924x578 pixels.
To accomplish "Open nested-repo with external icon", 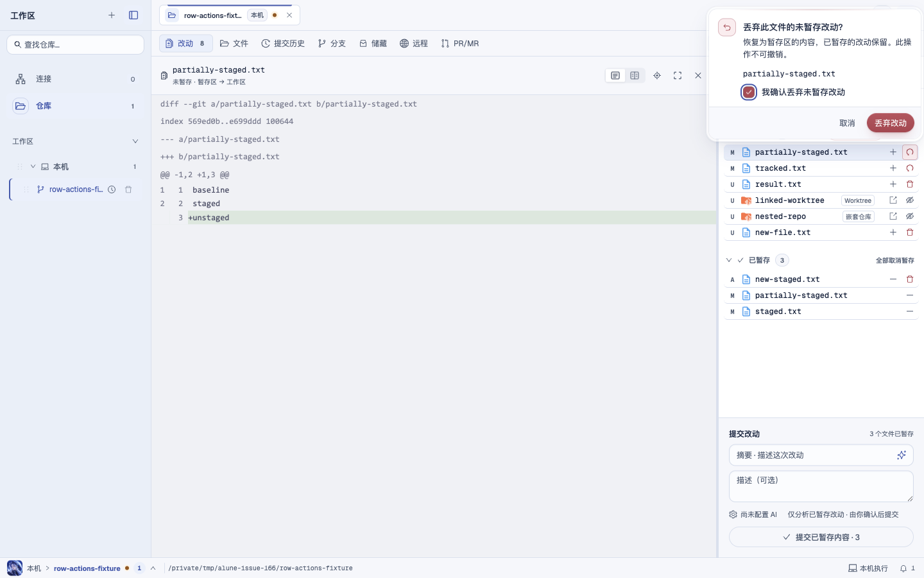I will point(893,216).
